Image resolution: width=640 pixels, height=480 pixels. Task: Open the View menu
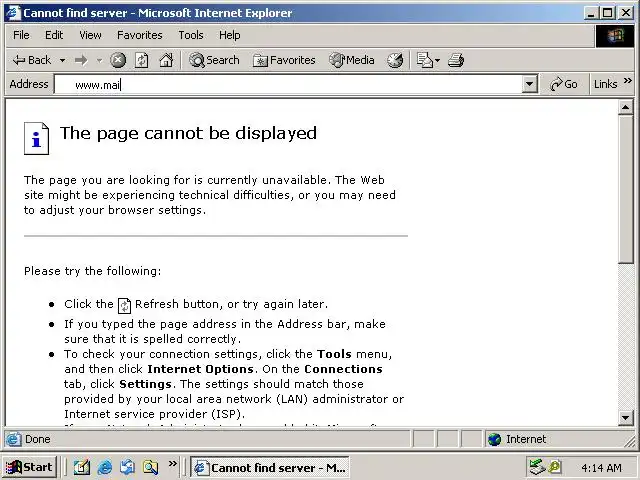90,35
